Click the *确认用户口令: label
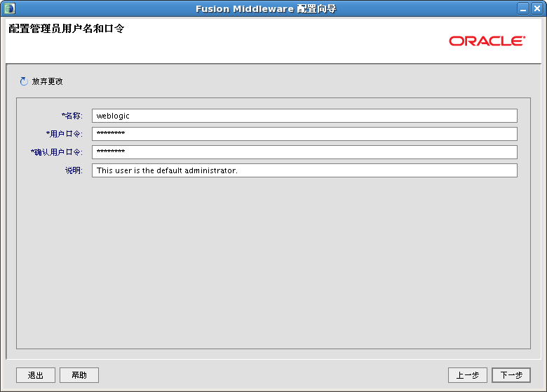The width and height of the screenshot is (547, 392). pyautogui.click(x=57, y=152)
